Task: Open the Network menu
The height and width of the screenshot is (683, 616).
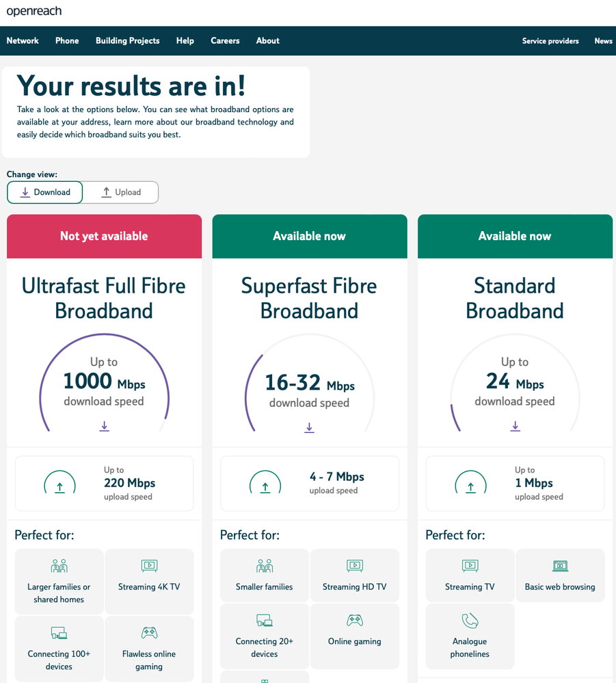Action: 23,41
